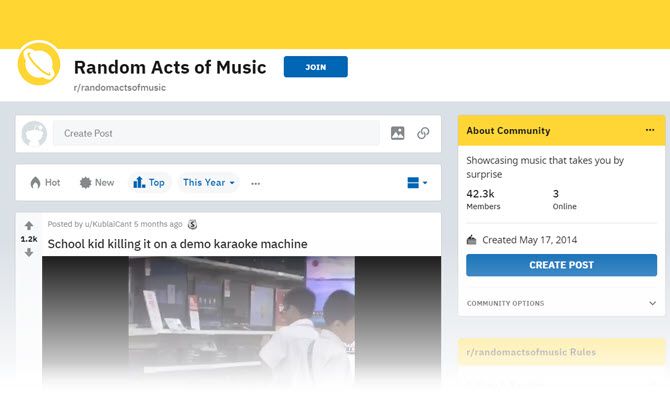Click the cake day icon beside Created
The height and width of the screenshot is (397, 670).
471,240
